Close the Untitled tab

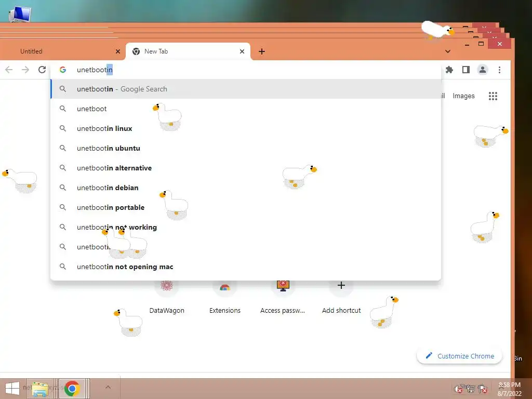point(118,51)
